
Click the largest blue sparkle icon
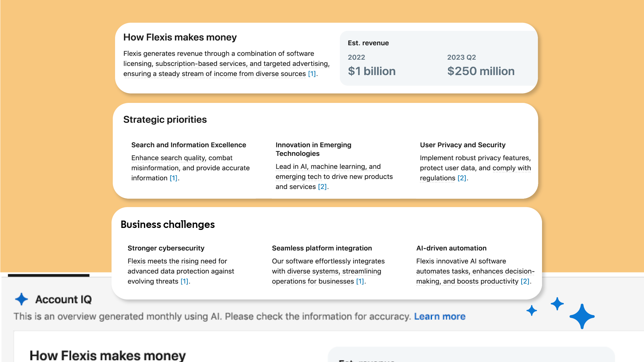point(582,316)
